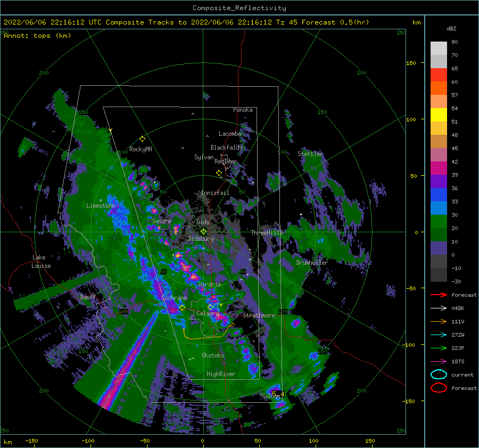
Task: Click the red forecast arrow legend icon
Action: click(439, 295)
